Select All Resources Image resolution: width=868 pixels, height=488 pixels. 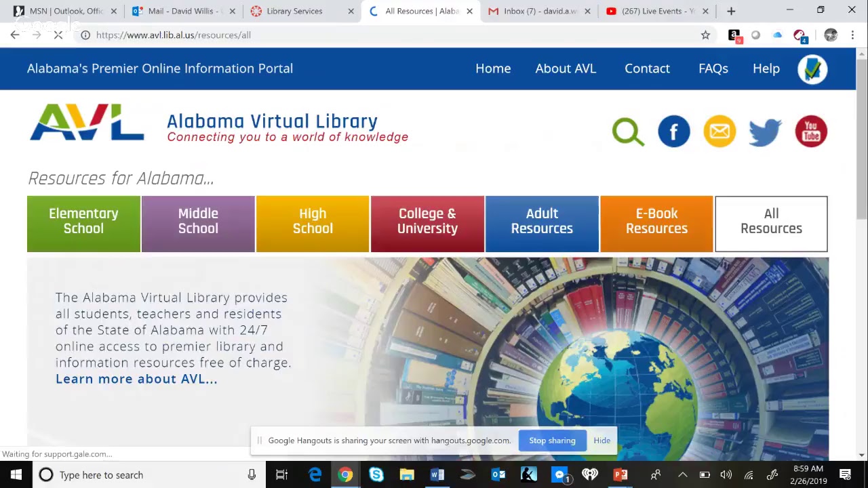point(771,224)
